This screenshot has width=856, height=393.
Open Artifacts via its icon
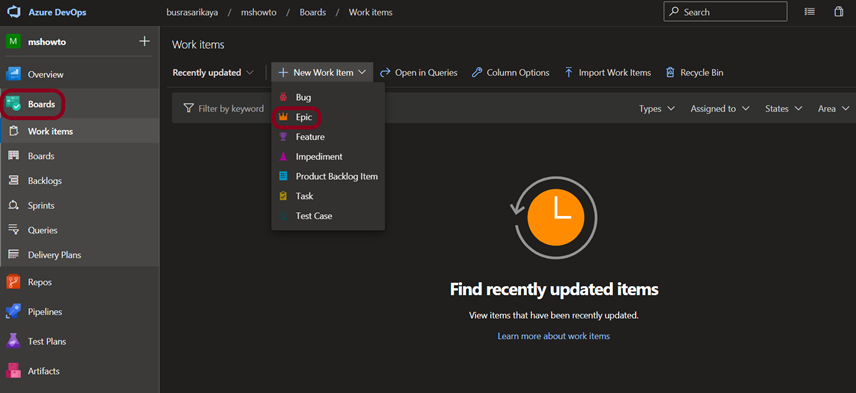click(x=13, y=371)
